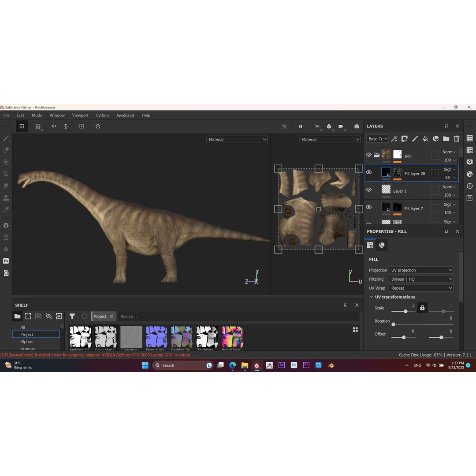Toggle hidden resources eye icon in Shelf
476x476 pixels.
click(x=48, y=316)
